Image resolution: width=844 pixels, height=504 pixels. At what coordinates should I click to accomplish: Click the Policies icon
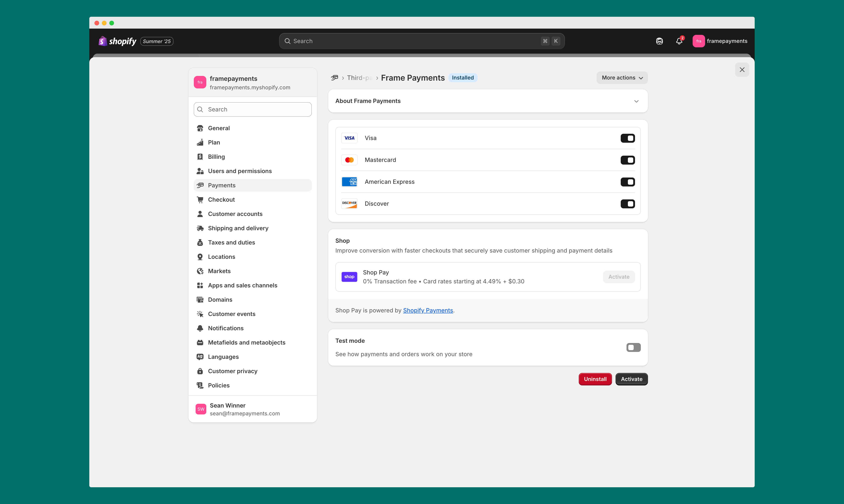pyautogui.click(x=200, y=385)
